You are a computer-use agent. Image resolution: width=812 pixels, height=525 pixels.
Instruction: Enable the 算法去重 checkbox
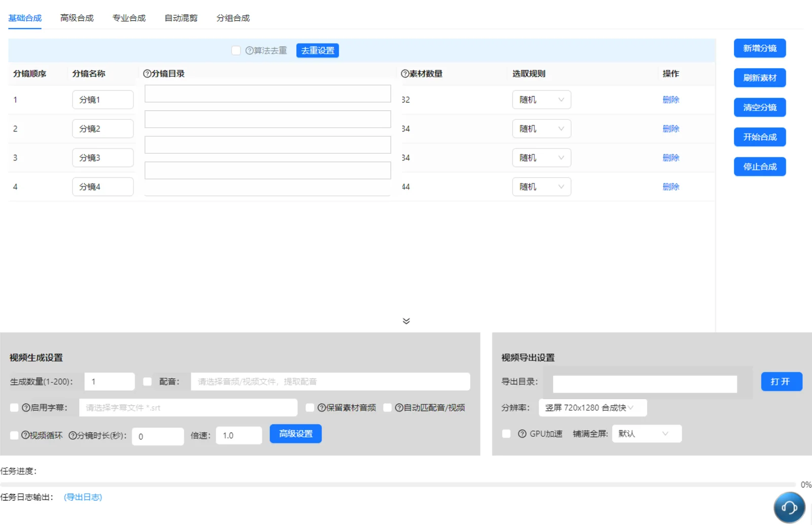(x=236, y=51)
